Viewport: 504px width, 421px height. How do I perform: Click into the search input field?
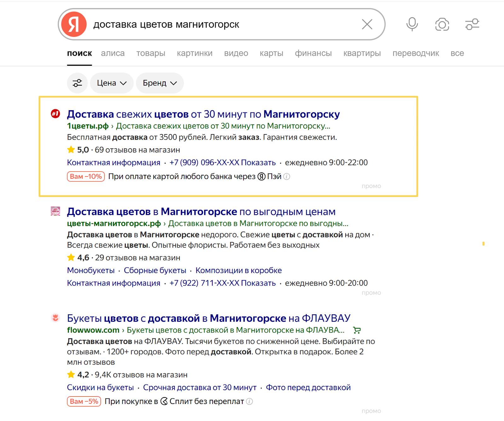[x=220, y=25]
